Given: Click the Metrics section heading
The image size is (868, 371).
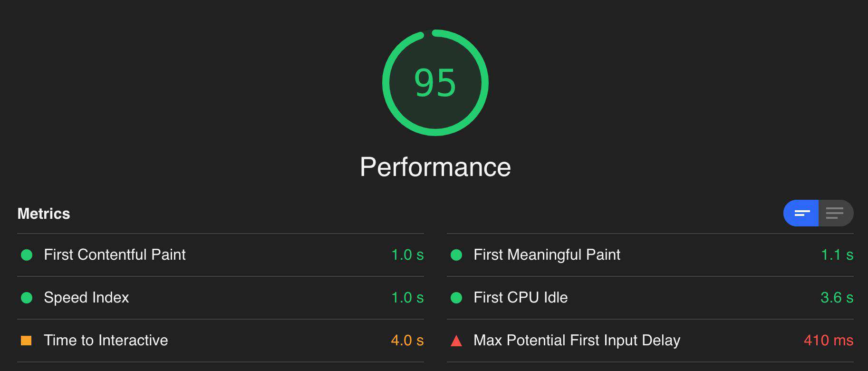Looking at the screenshot, I should click(x=44, y=214).
